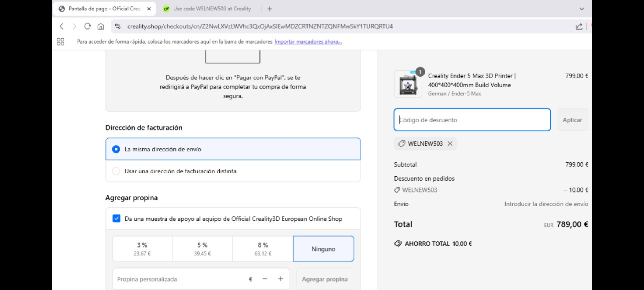
Task: Uncheck the support team tip checkbox
Action: [x=116, y=218]
